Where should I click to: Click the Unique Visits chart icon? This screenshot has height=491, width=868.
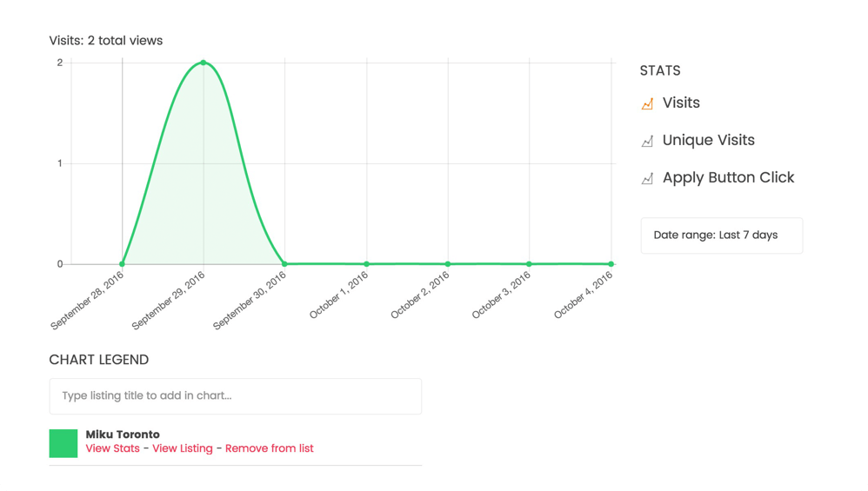pos(647,141)
